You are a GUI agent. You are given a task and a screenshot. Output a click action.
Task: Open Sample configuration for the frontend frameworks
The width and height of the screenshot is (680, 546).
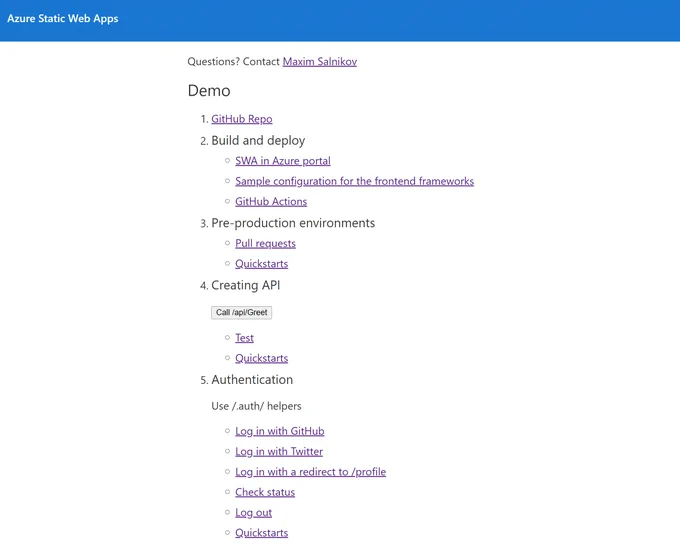coord(354,181)
